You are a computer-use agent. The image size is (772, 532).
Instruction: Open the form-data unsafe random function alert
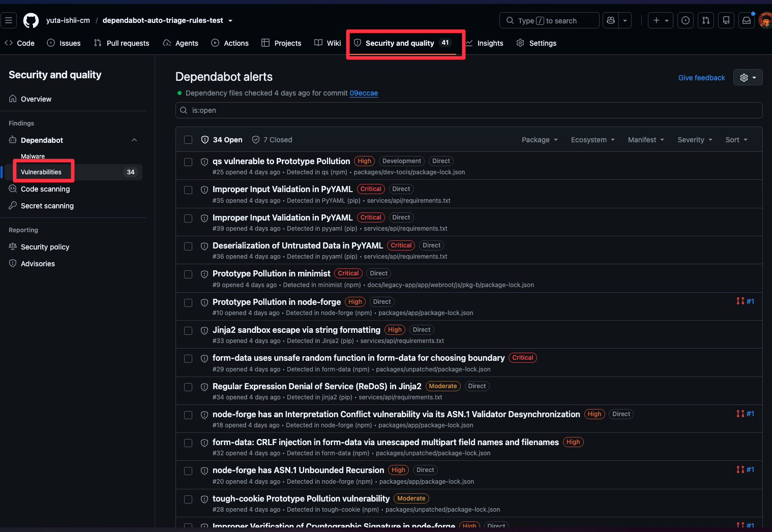pos(359,358)
